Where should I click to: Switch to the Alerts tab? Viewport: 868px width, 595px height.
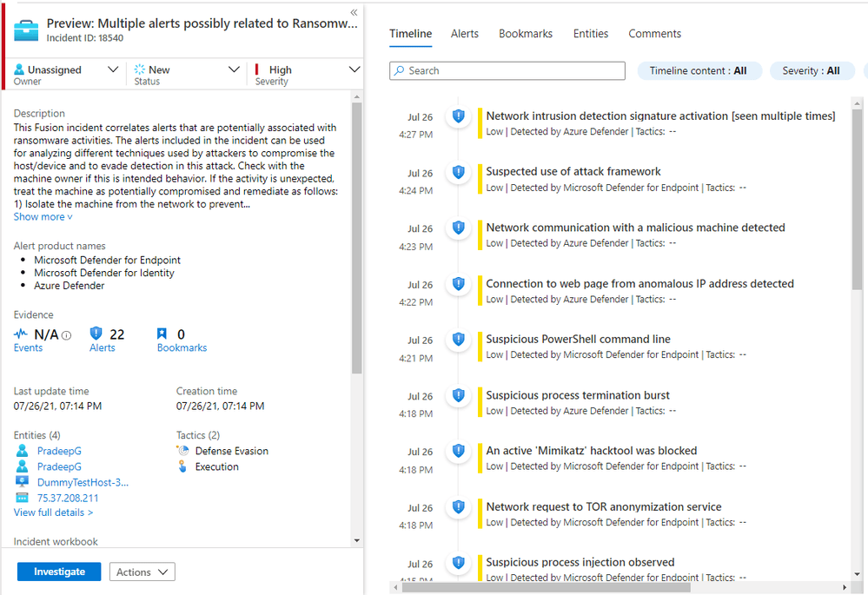[x=465, y=34]
